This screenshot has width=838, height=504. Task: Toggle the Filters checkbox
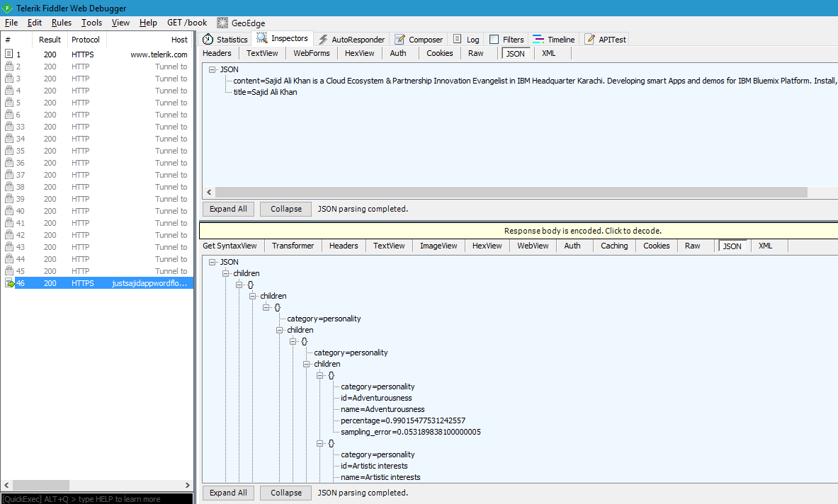494,39
